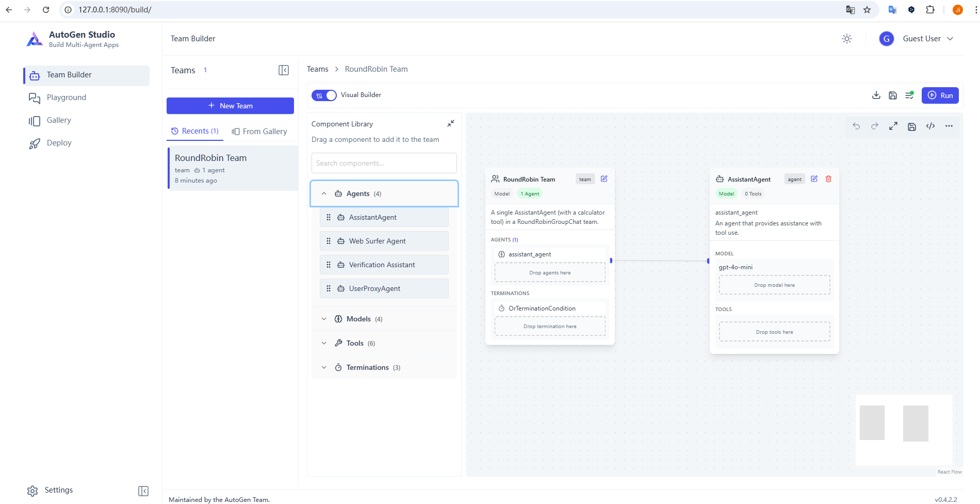Click the drag handle of AssistantAgent component
980x504 pixels.
coord(329,217)
